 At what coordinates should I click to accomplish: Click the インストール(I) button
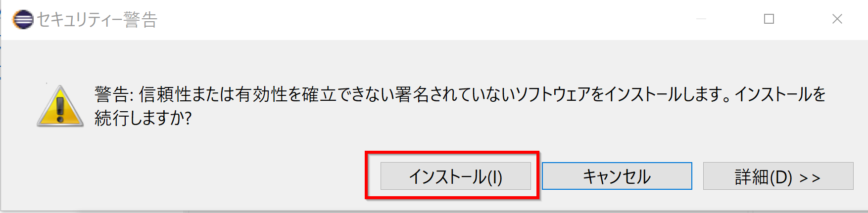pyautogui.click(x=455, y=176)
